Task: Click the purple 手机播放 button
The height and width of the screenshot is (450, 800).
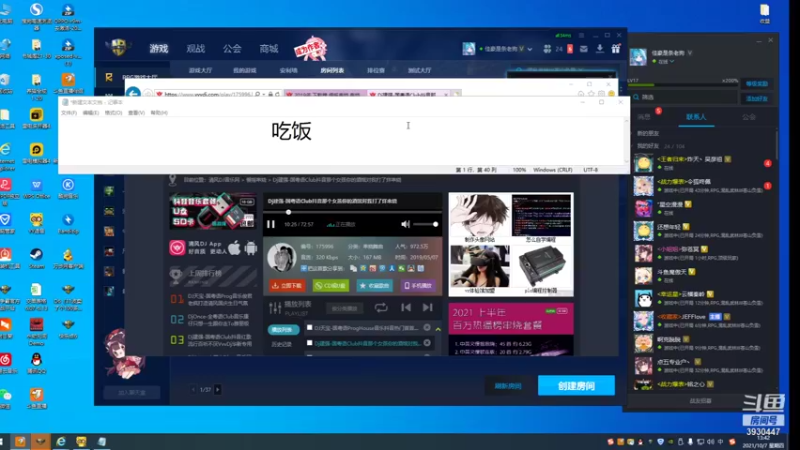Action: pos(418,286)
